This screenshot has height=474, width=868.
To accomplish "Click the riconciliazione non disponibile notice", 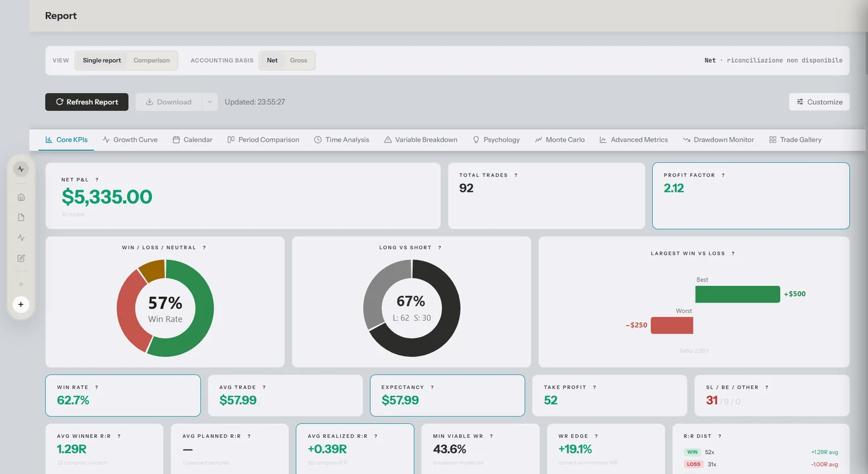I will coord(785,60).
